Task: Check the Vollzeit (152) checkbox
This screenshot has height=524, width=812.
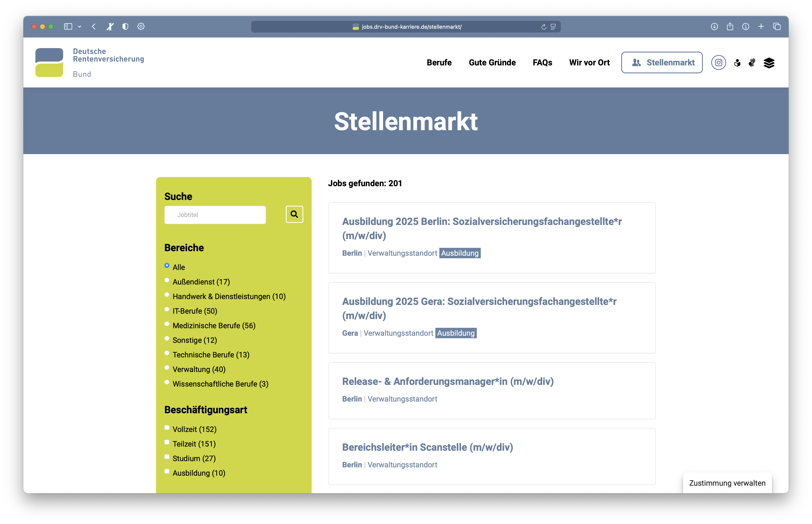Action: coord(167,428)
